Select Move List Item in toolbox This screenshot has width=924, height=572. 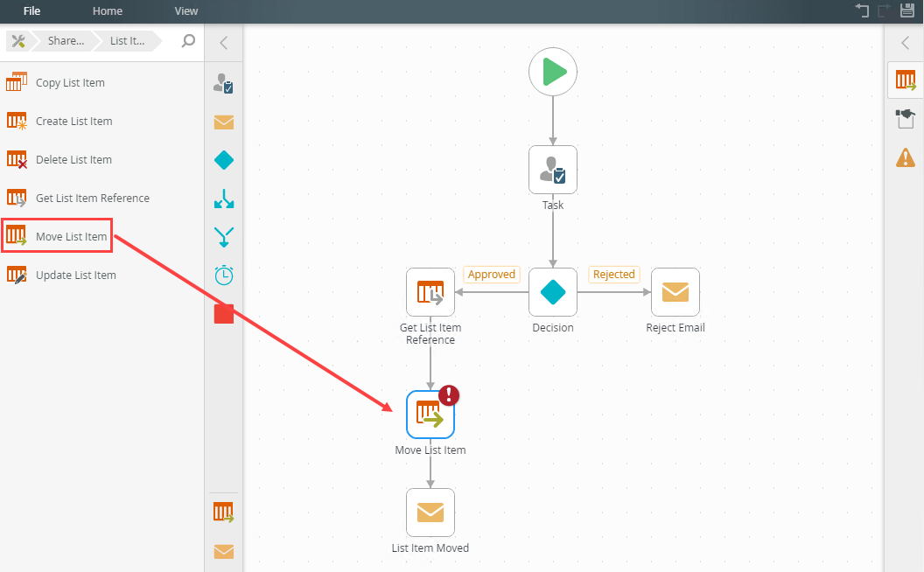coord(57,236)
